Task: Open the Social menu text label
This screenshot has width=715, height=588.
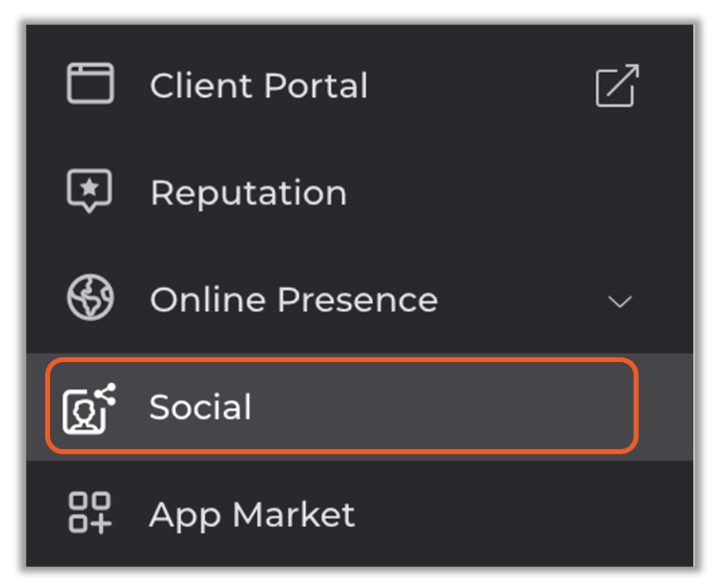Action: (x=201, y=407)
